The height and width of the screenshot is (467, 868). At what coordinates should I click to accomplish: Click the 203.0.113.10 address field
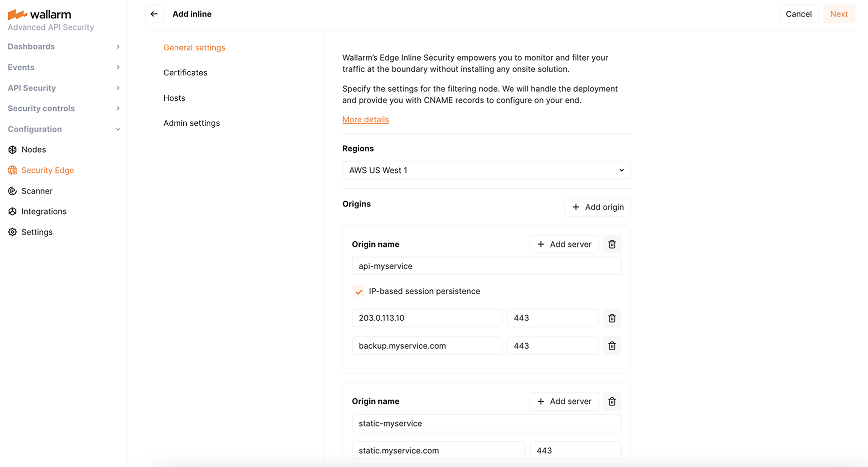pyautogui.click(x=427, y=318)
